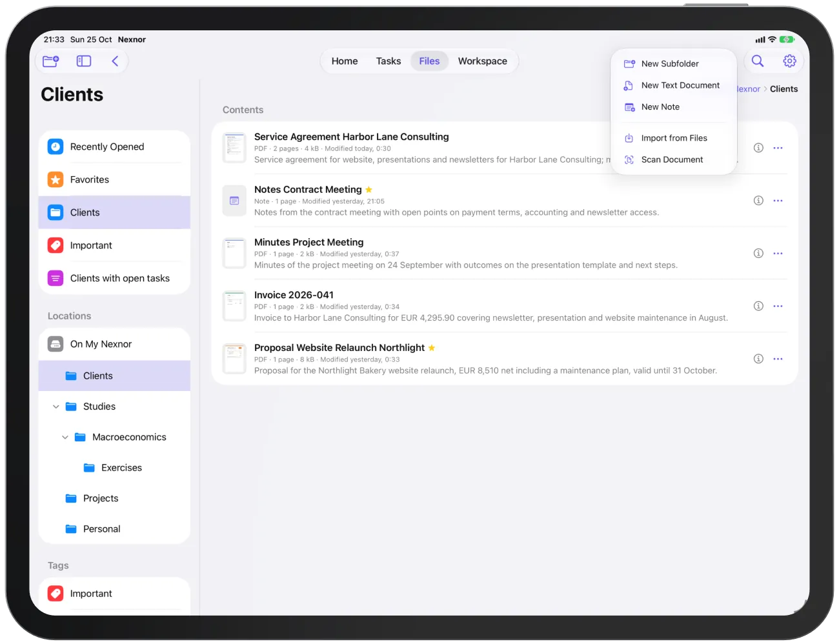839x644 pixels.
Task: Open the Exercises folder in sidebar
Action: pyautogui.click(x=114, y=468)
